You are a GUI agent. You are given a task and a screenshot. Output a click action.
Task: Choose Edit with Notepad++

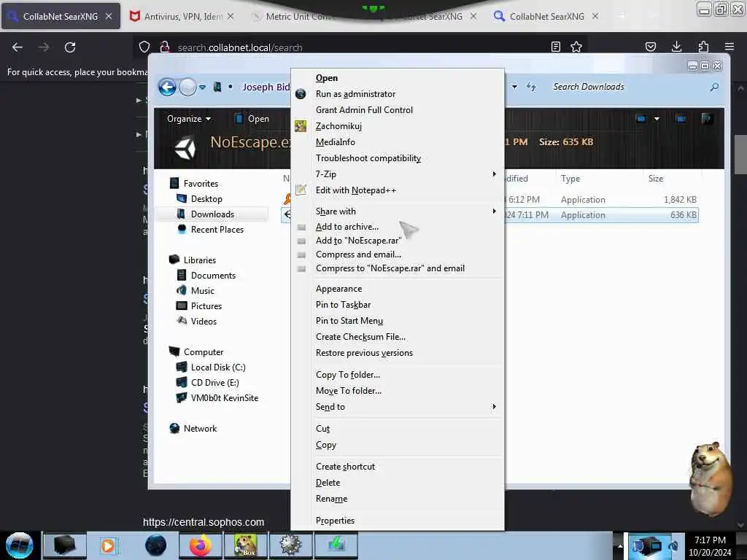click(x=398, y=190)
